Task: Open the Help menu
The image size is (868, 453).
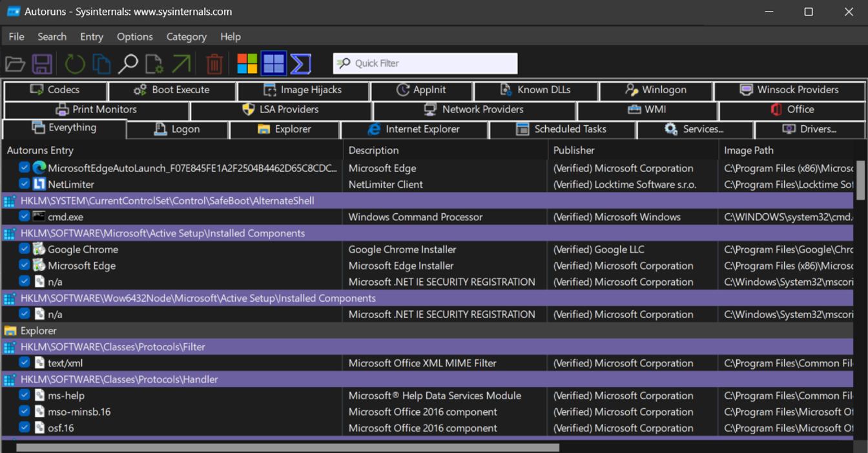Action: [230, 37]
